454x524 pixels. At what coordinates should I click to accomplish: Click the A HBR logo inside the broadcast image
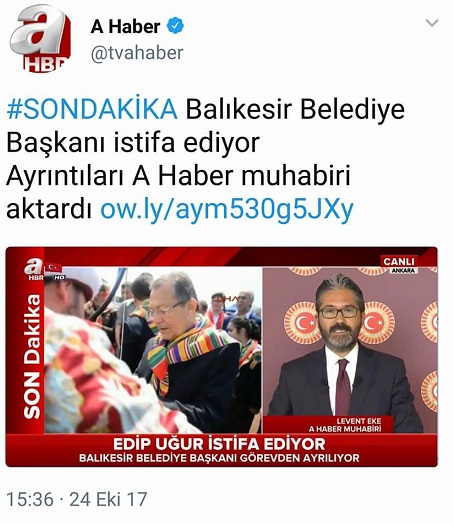33,269
